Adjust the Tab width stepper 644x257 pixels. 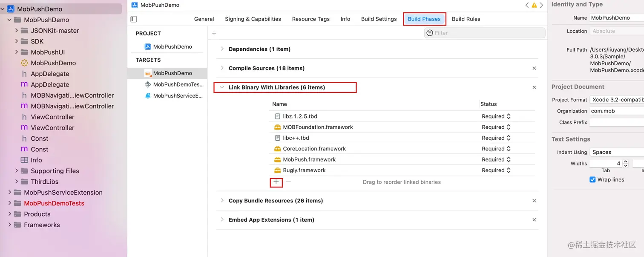[x=626, y=164]
